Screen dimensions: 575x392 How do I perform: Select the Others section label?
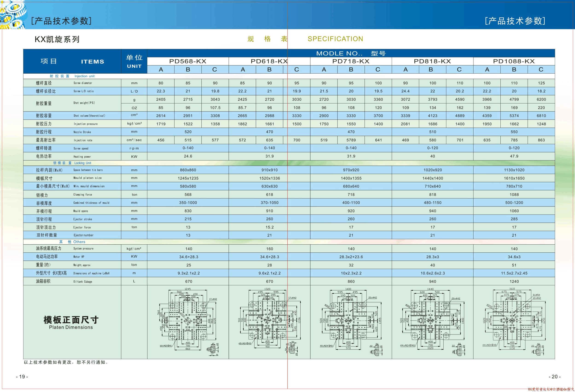tap(79, 242)
